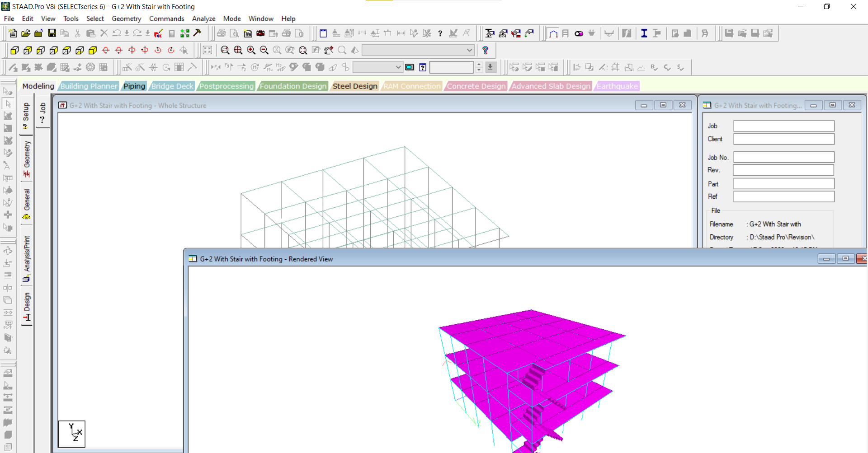This screenshot has width=868, height=453.
Task: Switch to the Postprocessing tab
Action: (226, 86)
